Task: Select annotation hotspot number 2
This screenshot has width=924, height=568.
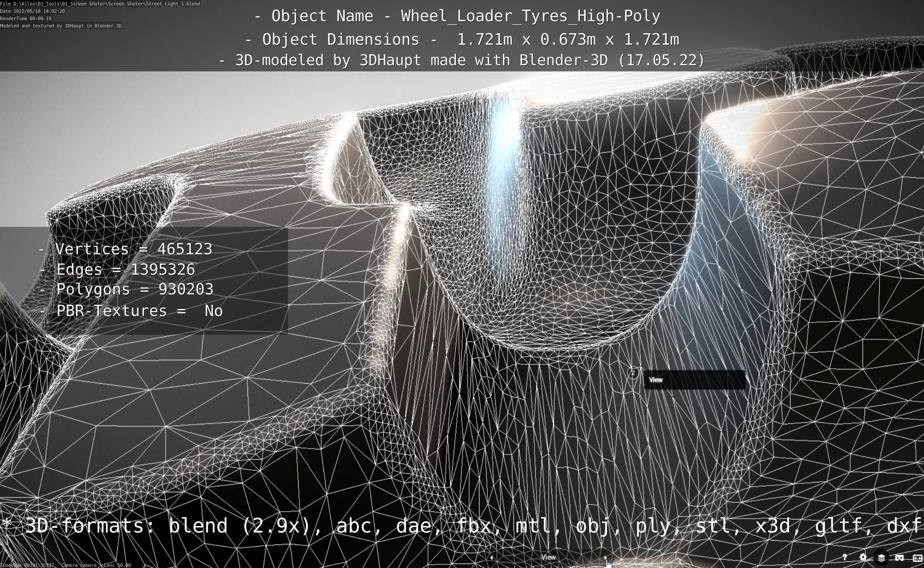Action: [x=633, y=373]
